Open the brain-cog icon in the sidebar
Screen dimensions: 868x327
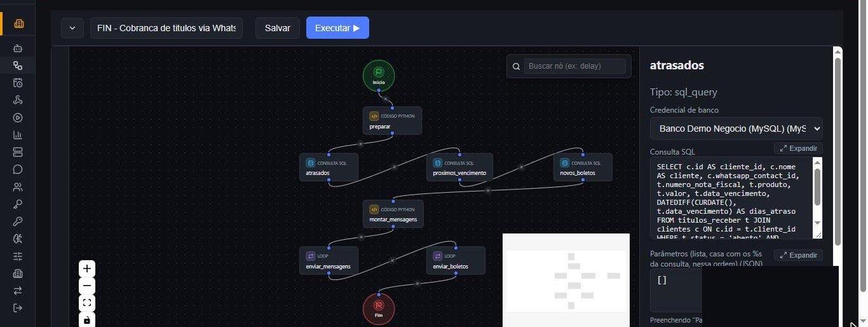pos(18,239)
